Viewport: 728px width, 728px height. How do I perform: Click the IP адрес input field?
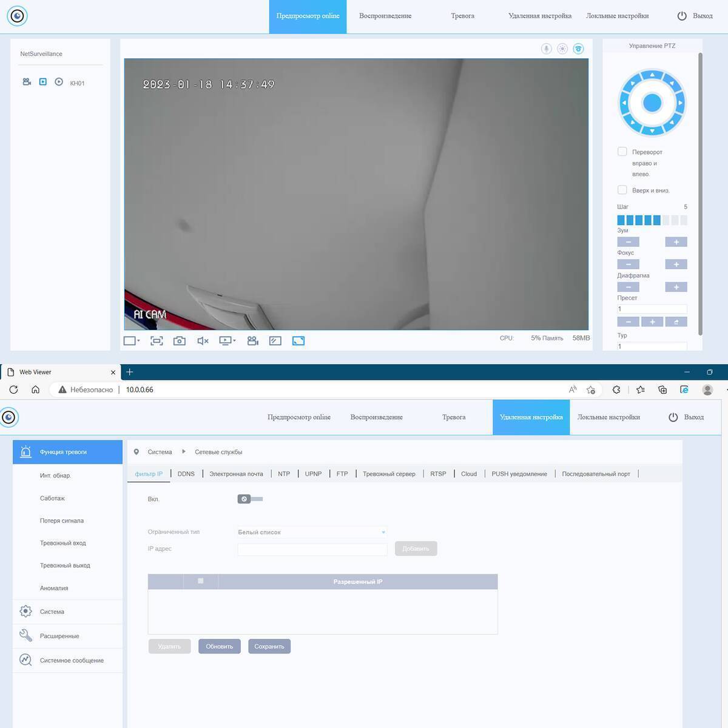coord(312,549)
